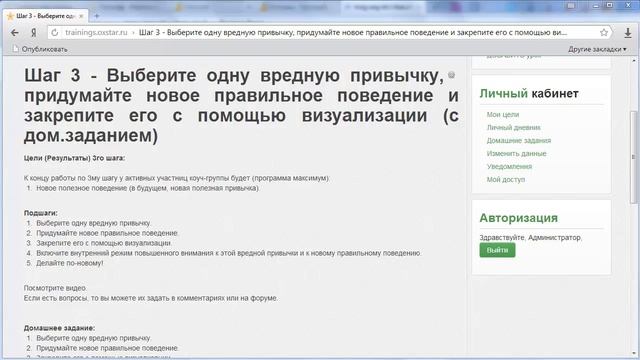Open the 'Мои цели' link

(503, 115)
